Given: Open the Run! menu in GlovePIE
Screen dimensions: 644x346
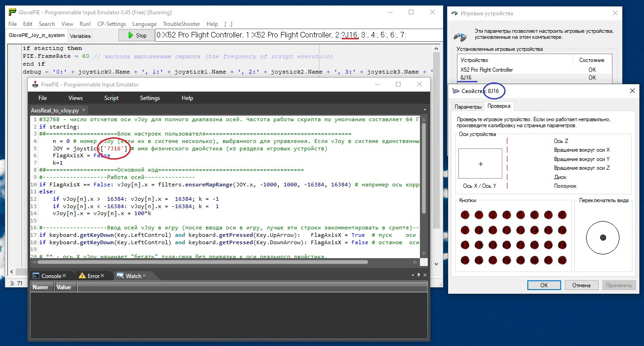Looking at the screenshot, I should 85,24.
